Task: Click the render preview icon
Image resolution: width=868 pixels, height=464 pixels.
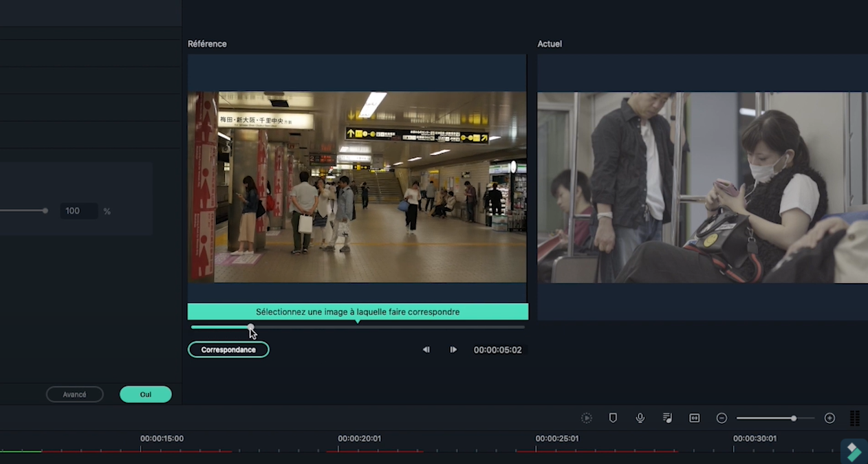Action: click(x=586, y=418)
